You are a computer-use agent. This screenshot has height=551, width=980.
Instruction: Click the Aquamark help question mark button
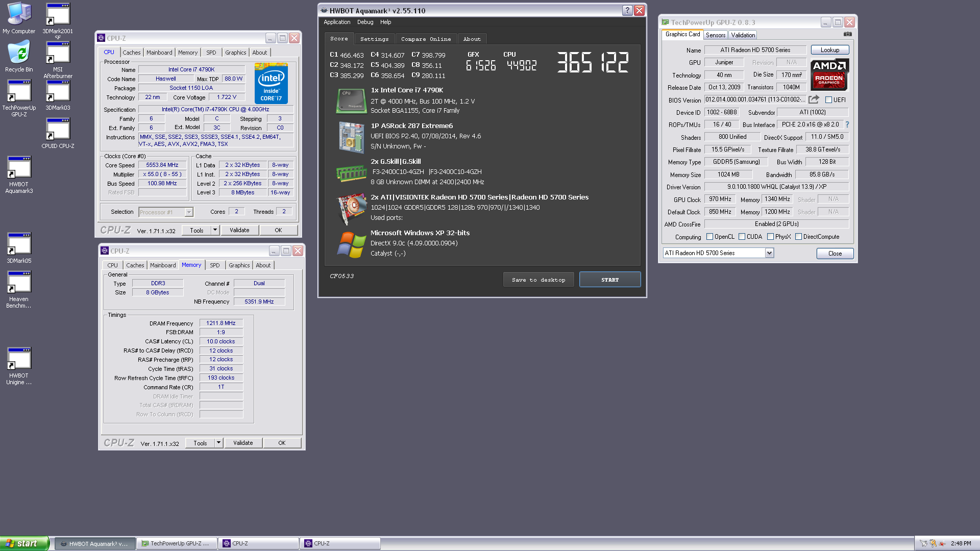click(627, 10)
